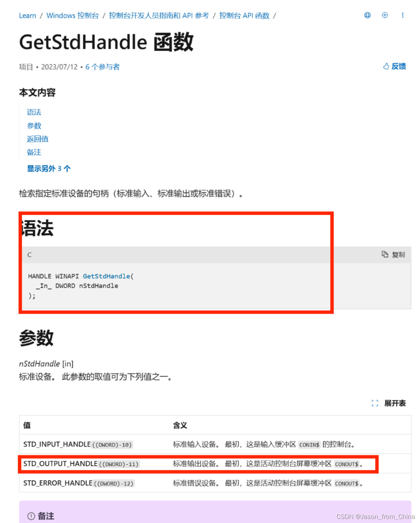
Task: Expand 显示另外 3 个 contents list
Action: click(x=49, y=169)
